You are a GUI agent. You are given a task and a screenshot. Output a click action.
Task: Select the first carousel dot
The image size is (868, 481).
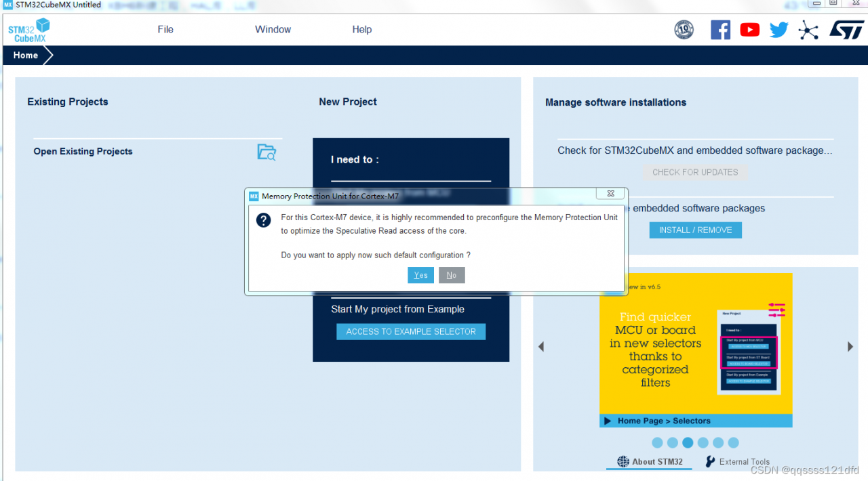coord(657,442)
